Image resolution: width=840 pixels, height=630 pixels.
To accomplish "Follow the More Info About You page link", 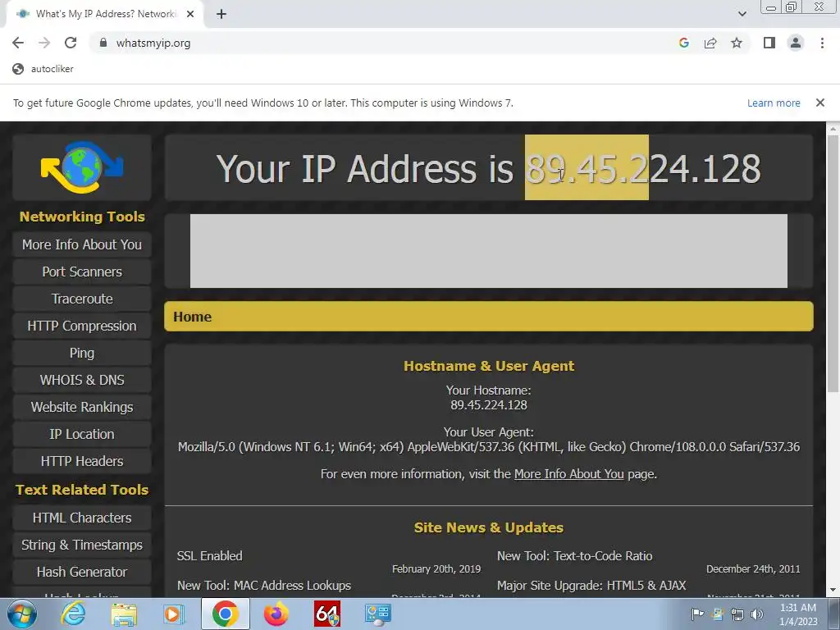I will (x=569, y=474).
